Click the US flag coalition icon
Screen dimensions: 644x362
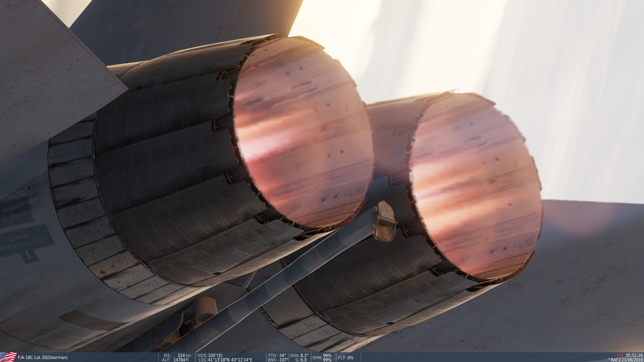click(x=8, y=357)
